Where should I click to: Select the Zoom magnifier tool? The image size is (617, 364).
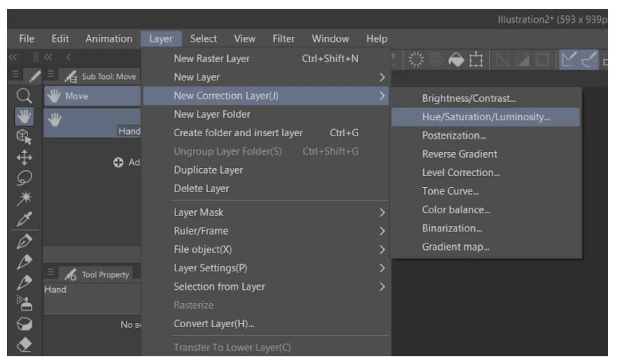pos(24,96)
